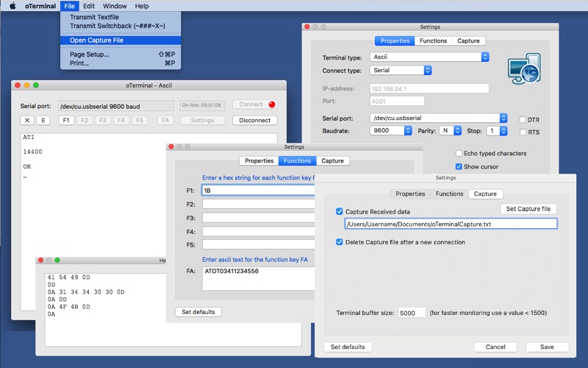Viewport: 588px width, 368px height.
Task: Open the Stop bits dropdown
Action: tap(497, 131)
